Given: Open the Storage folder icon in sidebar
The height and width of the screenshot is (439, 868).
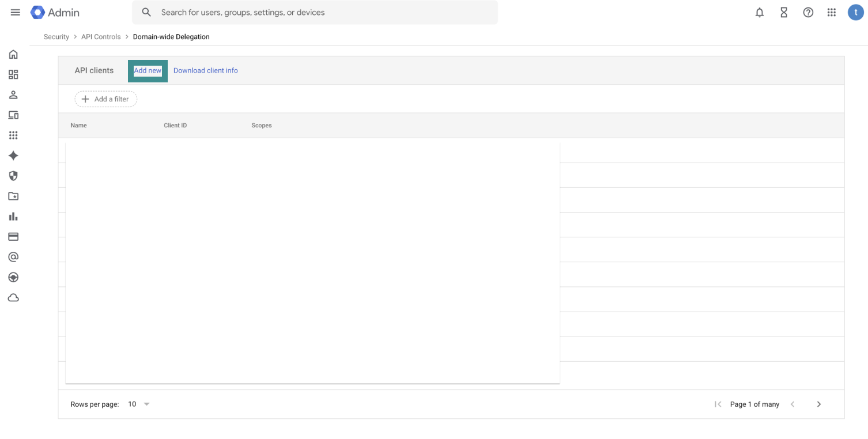Looking at the screenshot, I should [13, 196].
